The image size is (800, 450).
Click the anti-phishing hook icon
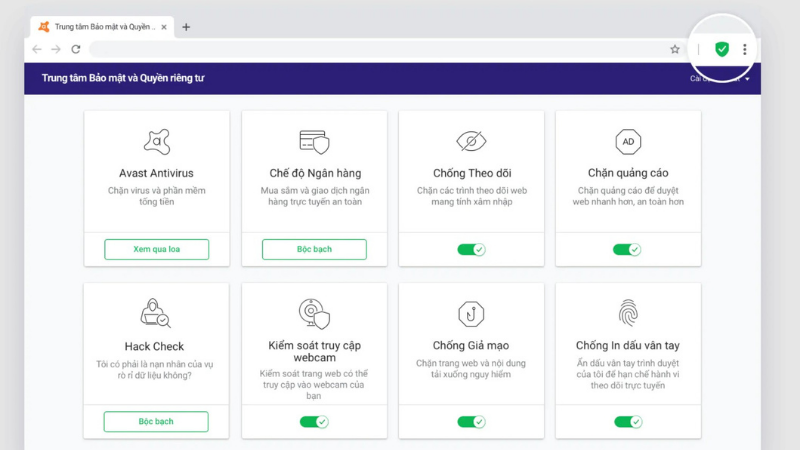(471, 314)
